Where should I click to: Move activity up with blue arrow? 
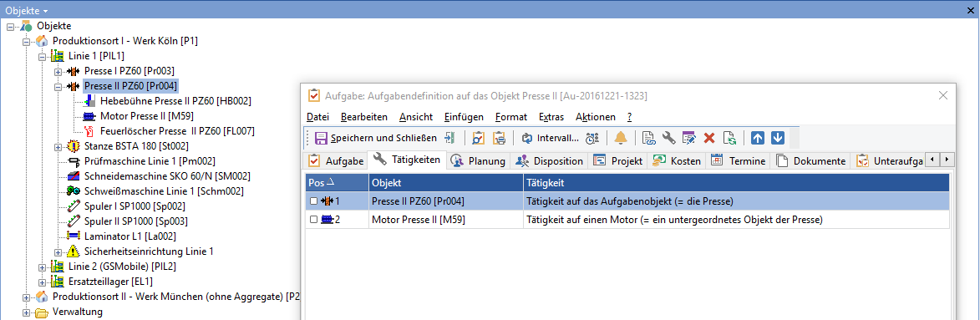pyautogui.click(x=758, y=138)
